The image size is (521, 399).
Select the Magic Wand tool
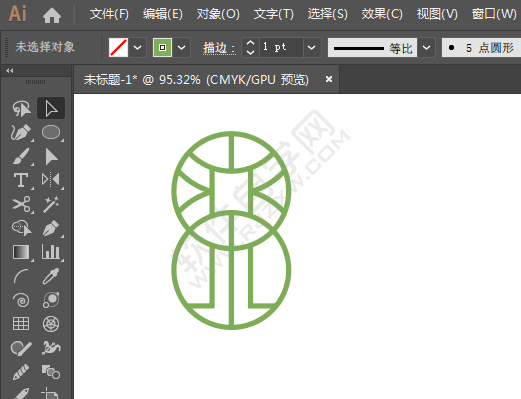[51, 204]
